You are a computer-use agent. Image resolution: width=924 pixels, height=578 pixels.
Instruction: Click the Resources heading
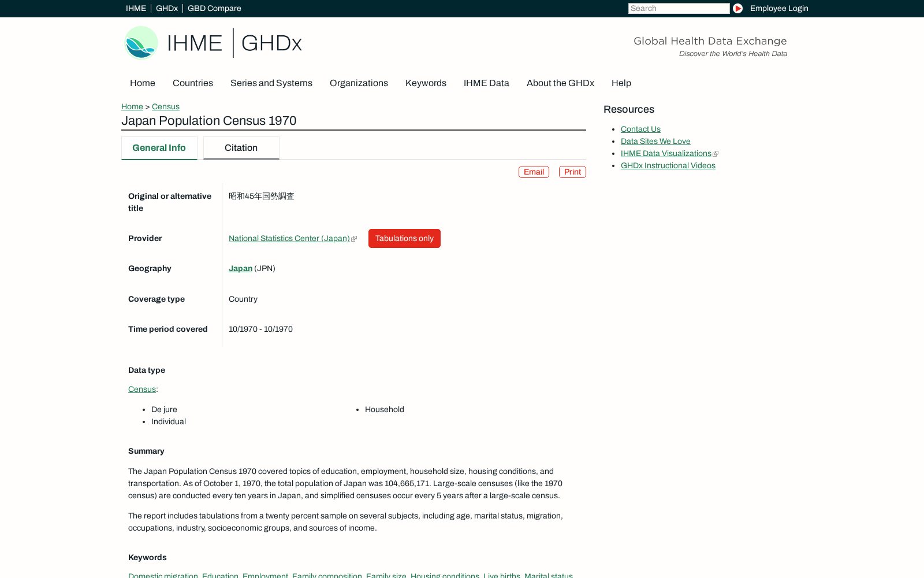[629, 109]
